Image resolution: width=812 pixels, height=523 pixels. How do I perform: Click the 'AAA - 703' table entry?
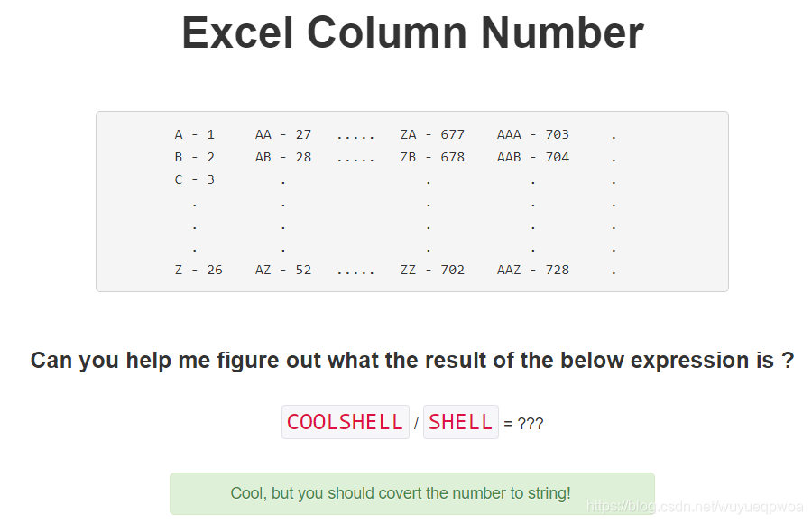click(533, 134)
